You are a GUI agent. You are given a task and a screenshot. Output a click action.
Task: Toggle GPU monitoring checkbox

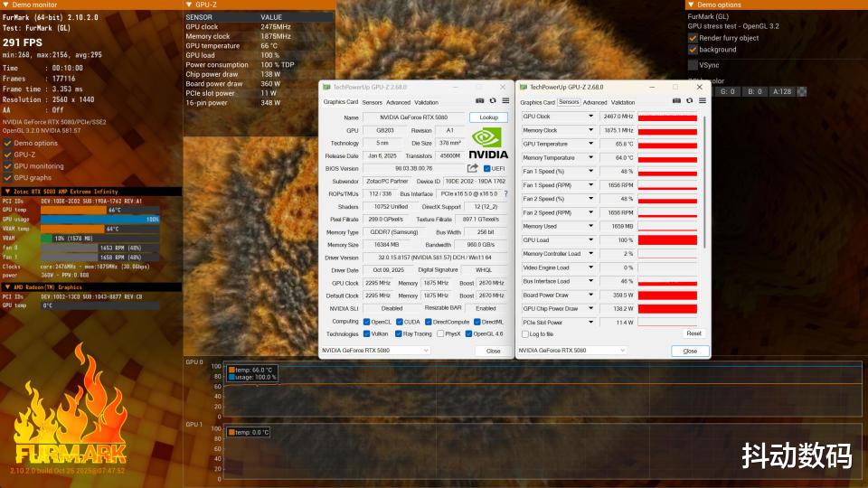pos(7,166)
